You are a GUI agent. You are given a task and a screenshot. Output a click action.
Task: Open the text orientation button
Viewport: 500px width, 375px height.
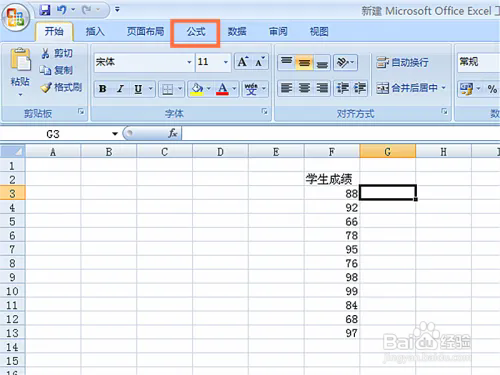[345, 62]
